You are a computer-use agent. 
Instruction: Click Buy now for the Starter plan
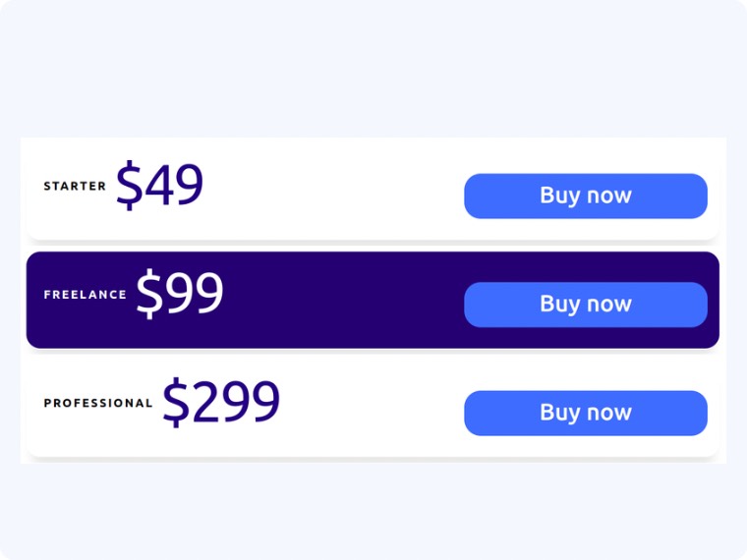[586, 196]
